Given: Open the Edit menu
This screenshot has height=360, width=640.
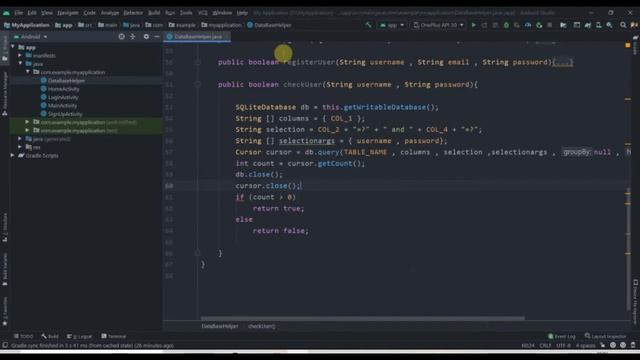Looking at the screenshot, I should [32, 13].
